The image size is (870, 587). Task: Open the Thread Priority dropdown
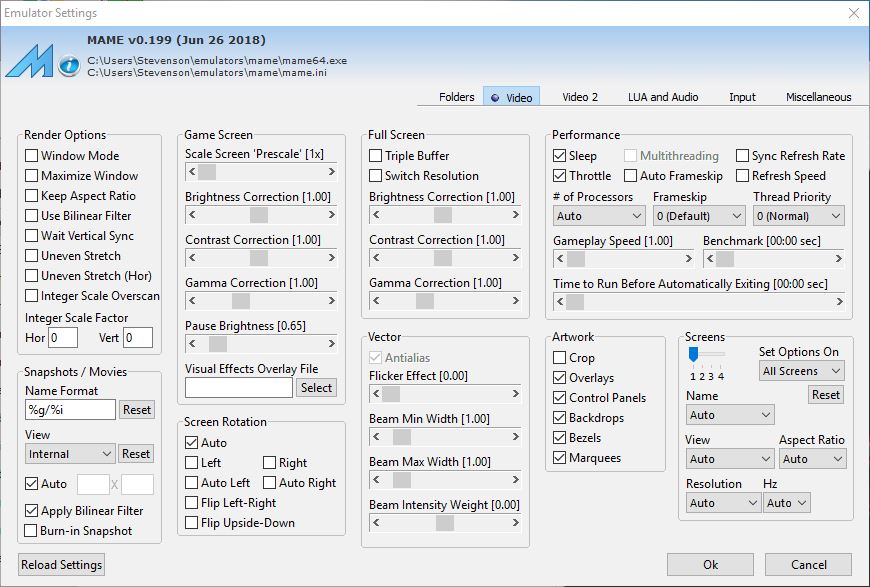tap(798, 216)
